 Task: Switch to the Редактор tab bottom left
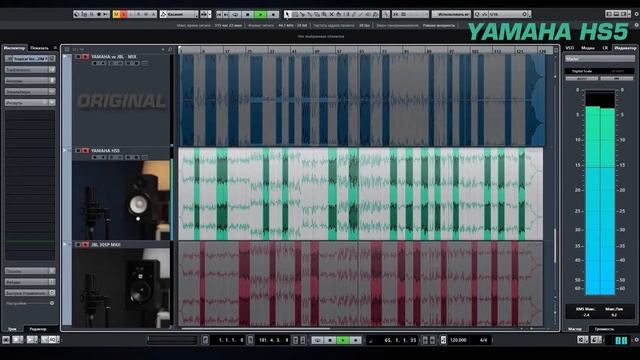pos(38,329)
